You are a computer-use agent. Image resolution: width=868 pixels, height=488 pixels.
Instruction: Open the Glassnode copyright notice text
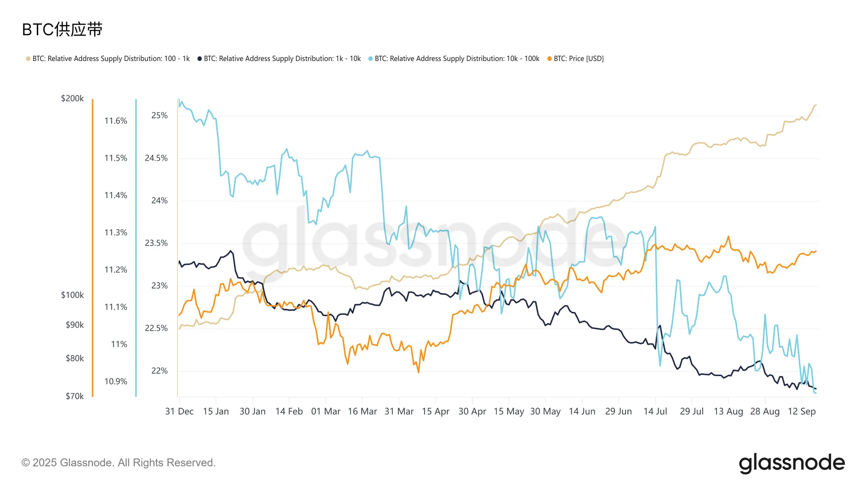click(x=119, y=463)
